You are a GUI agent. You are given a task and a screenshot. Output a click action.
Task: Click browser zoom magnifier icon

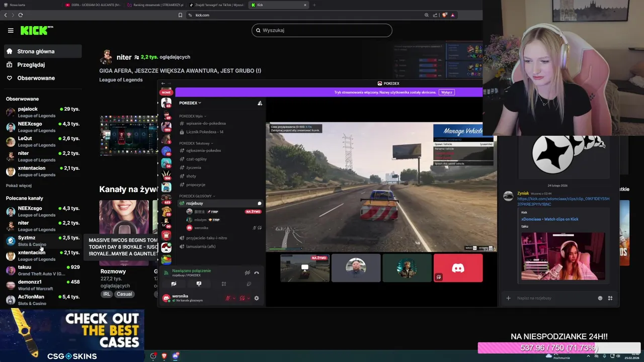(427, 15)
